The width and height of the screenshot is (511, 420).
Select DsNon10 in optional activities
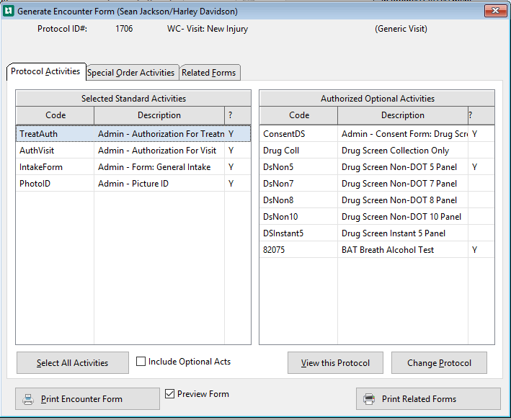pos(280,217)
